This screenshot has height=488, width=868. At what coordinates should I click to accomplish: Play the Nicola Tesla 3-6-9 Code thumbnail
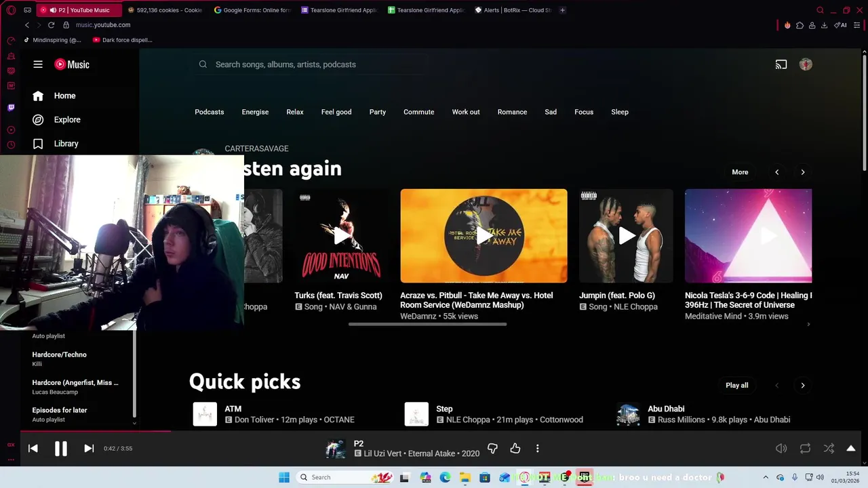click(748, 236)
